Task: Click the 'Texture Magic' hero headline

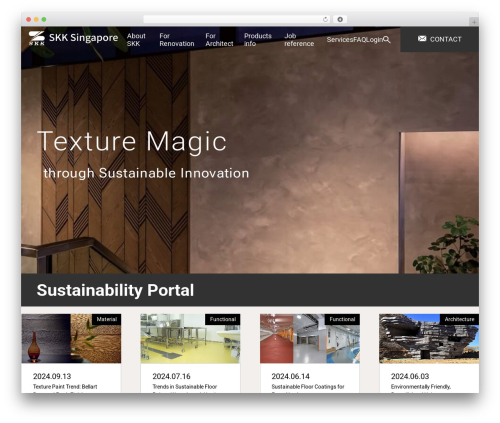Action: 132,141
